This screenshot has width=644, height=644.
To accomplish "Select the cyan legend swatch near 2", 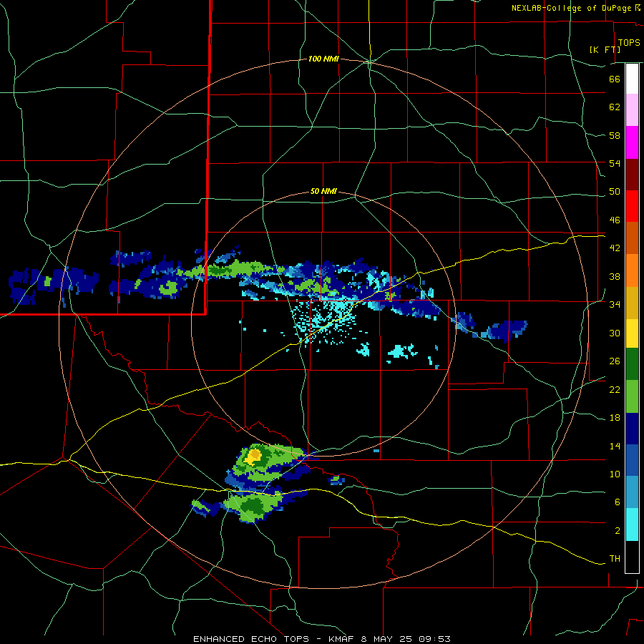I will (x=632, y=525).
